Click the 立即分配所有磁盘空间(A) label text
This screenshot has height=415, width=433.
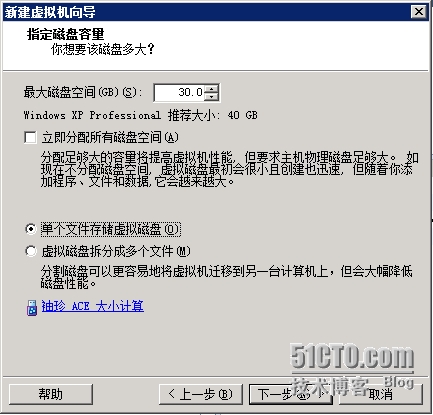(110, 138)
